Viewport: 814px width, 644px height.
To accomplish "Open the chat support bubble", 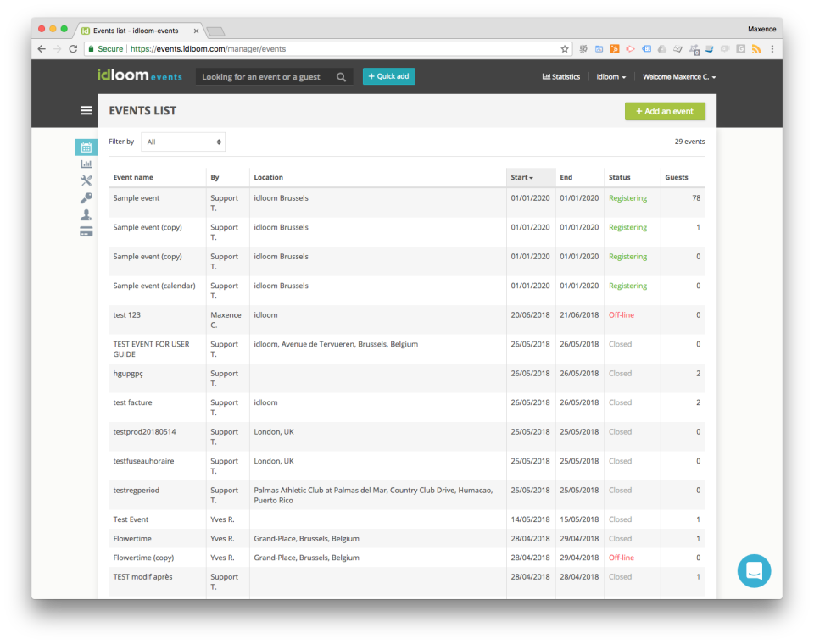I will pos(754,571).
